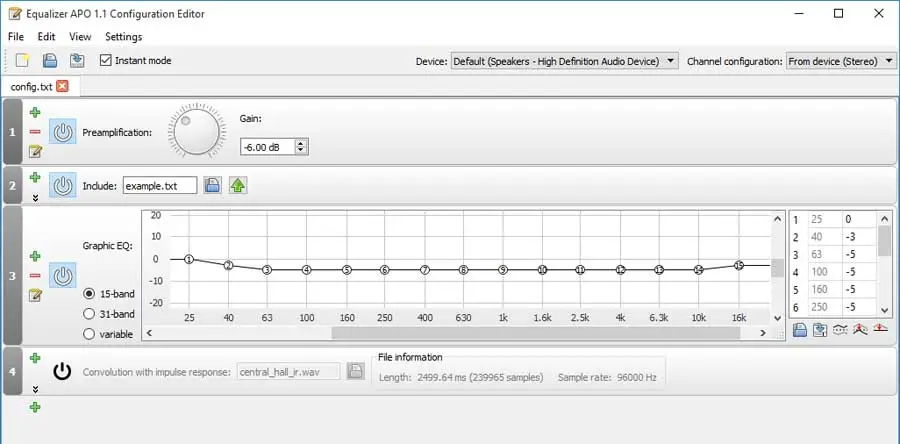Remove the Preamplification filter with red minus
This screenshot has height=444, width=900.
click(35, 132)
